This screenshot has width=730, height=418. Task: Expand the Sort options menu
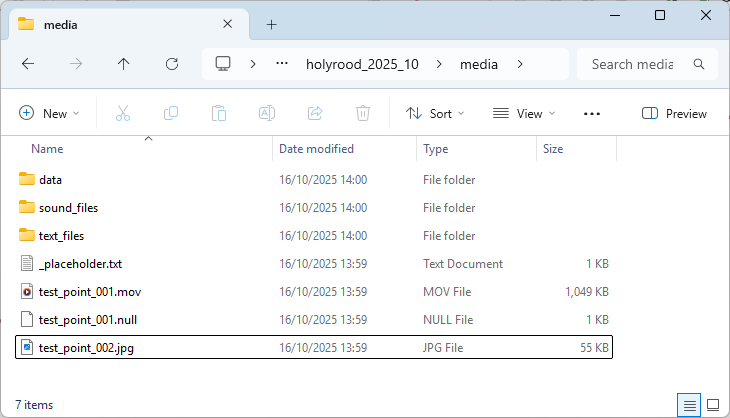pyautogui.click(x=435, y=114)
